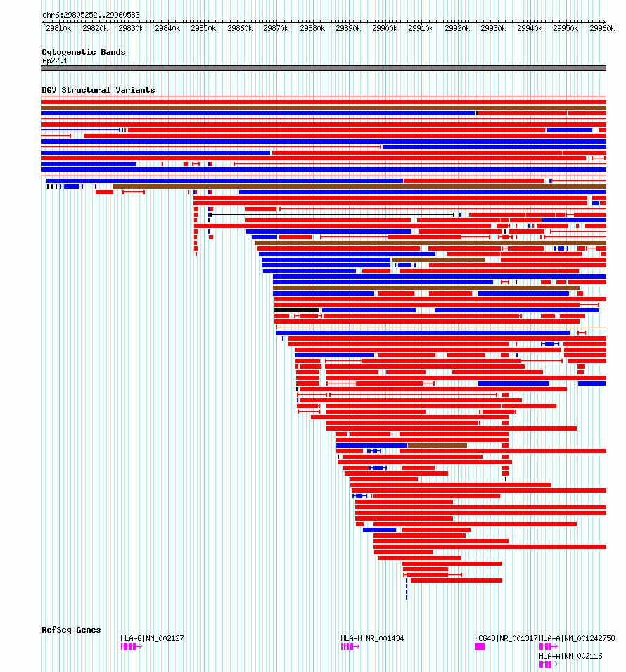The width and height of the screenshot is (626, 672).
Task: Click the HCG4B magenta gene block
Action: [x=480, y=646]
